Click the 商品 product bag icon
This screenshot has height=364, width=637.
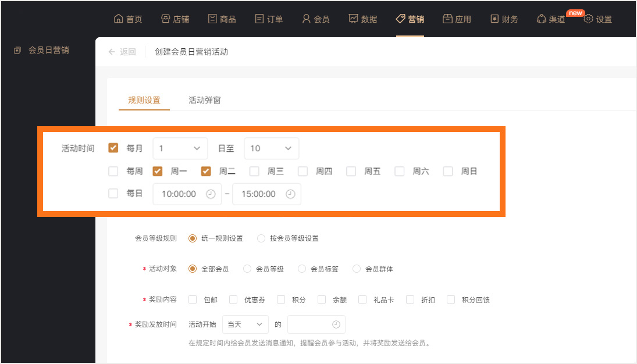212,19
